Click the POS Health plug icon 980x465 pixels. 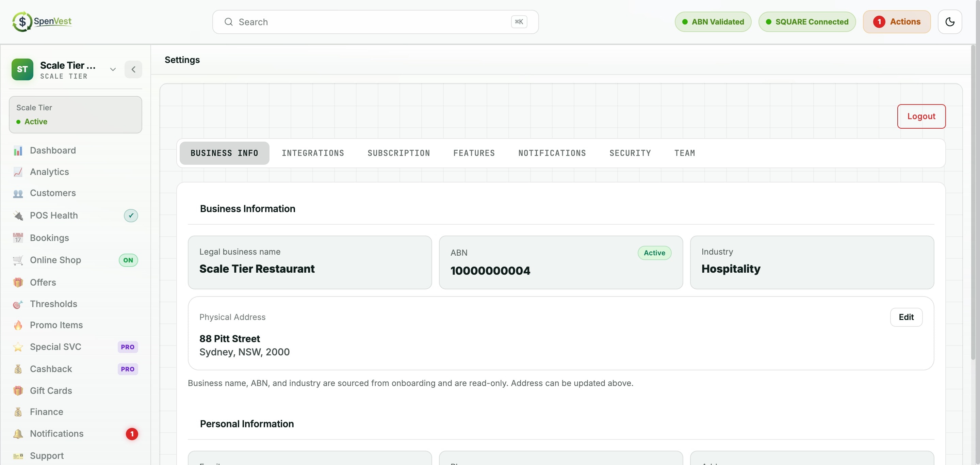pyautogui.click(x=18, y=216)
